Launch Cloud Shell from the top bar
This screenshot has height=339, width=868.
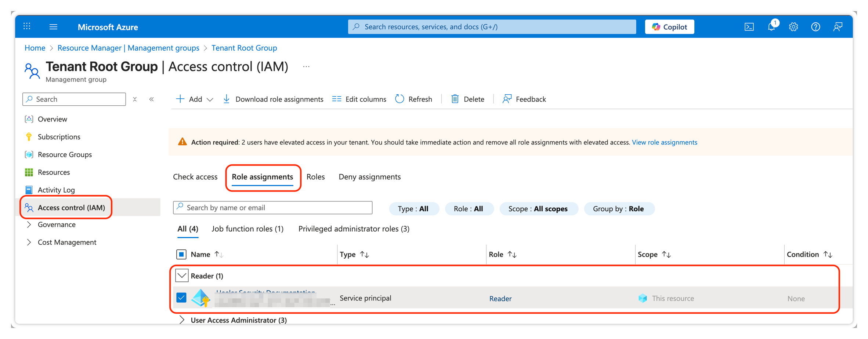pos(749,27)
